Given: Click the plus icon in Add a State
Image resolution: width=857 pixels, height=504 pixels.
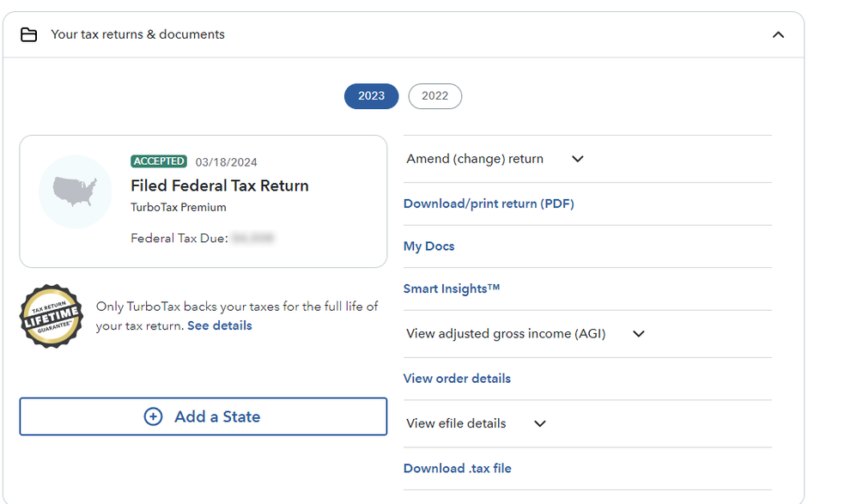Looking at the screenshot, I should coord(153,416).
